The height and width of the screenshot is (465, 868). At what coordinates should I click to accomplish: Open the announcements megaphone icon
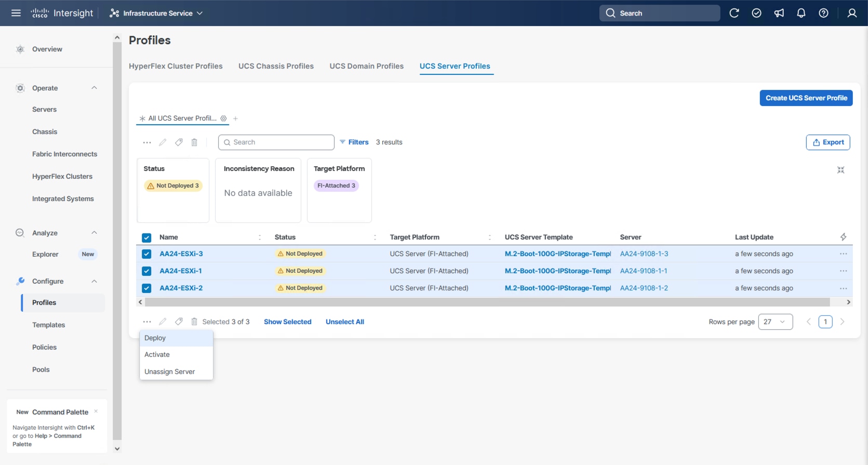point(779,13)
